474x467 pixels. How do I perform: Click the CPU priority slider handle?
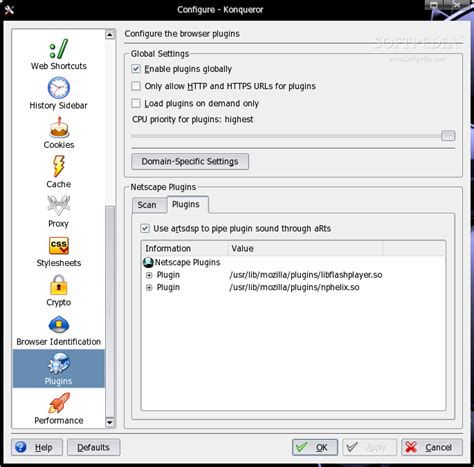tap(448, 136)
